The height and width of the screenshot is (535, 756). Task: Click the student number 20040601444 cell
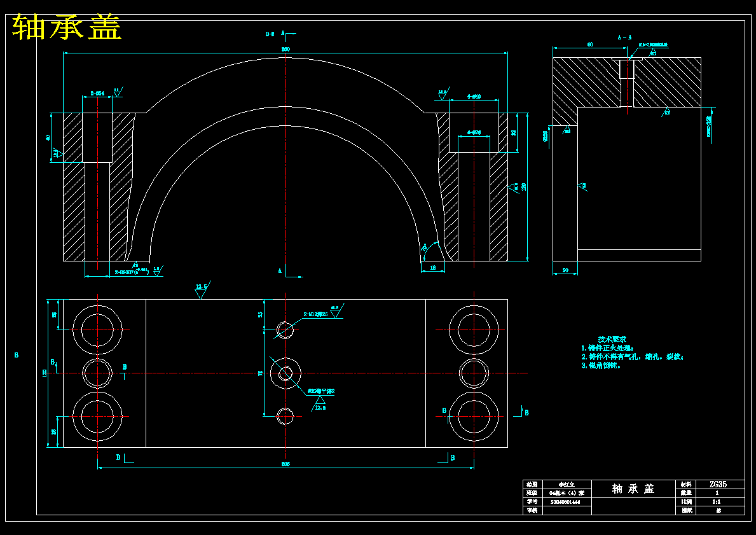[567, 502]
